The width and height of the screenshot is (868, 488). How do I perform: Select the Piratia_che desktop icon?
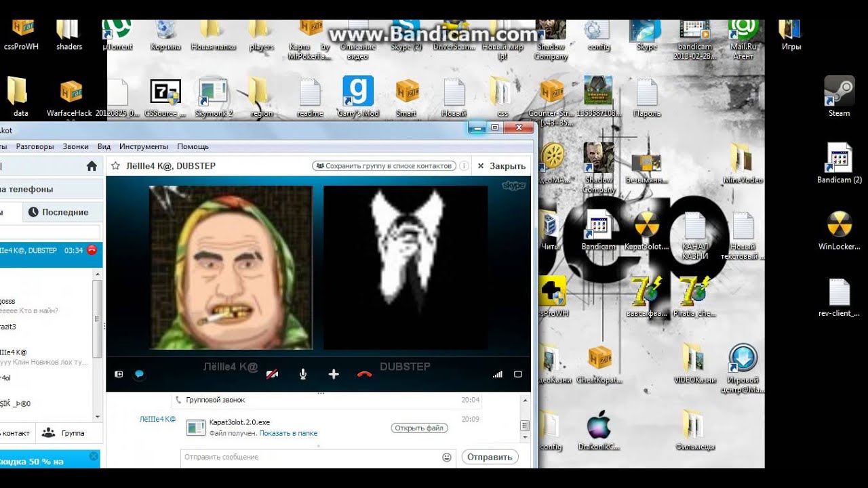coord(694,297)
